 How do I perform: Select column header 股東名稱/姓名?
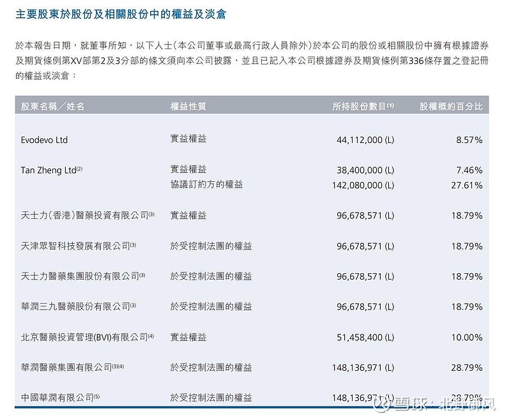(x=53, y=106)
